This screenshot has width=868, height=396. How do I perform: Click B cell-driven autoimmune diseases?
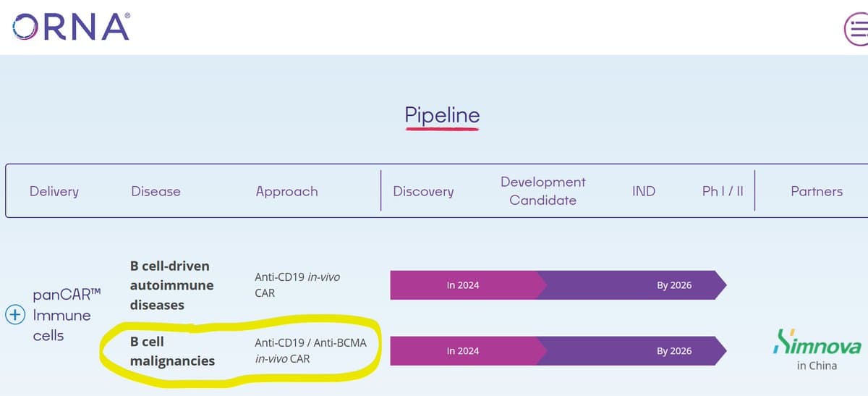coord(171,285)
